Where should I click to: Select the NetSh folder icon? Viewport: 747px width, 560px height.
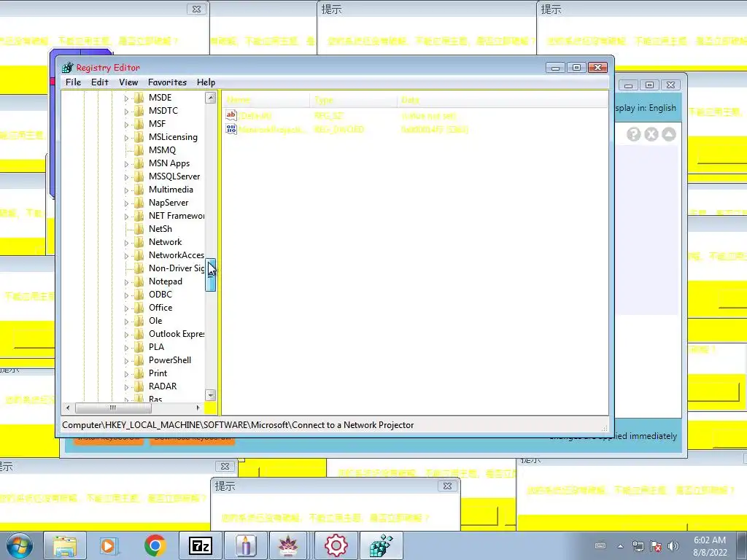pos(139,228)
